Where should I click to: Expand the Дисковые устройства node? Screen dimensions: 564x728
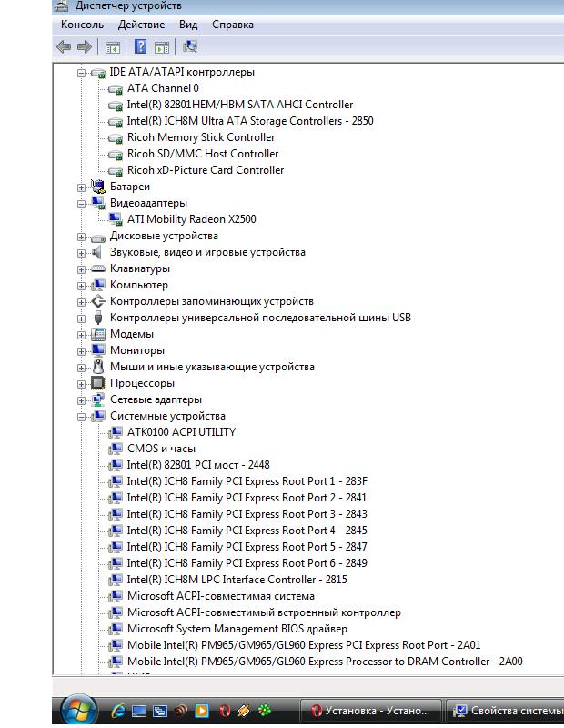point(81,237)
